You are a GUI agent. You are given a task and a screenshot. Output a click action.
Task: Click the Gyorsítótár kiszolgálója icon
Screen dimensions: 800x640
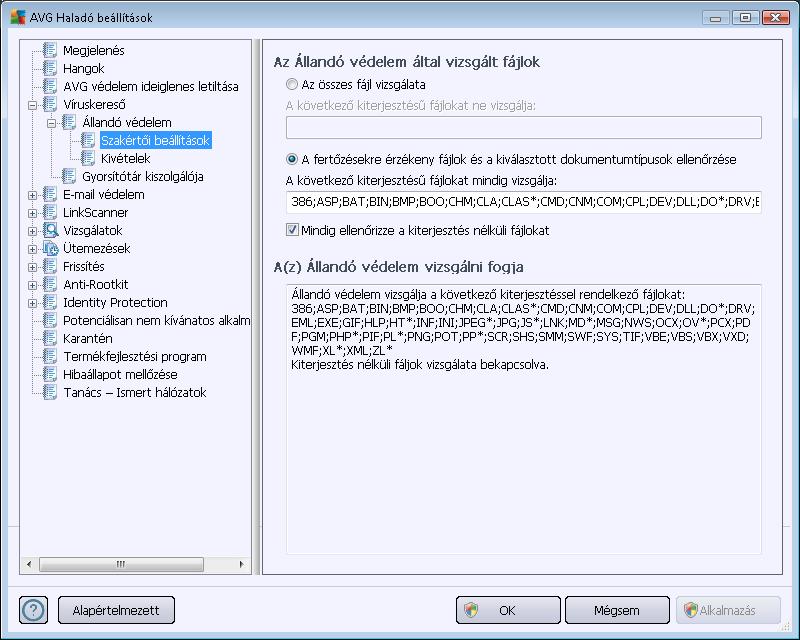[69, 176]
